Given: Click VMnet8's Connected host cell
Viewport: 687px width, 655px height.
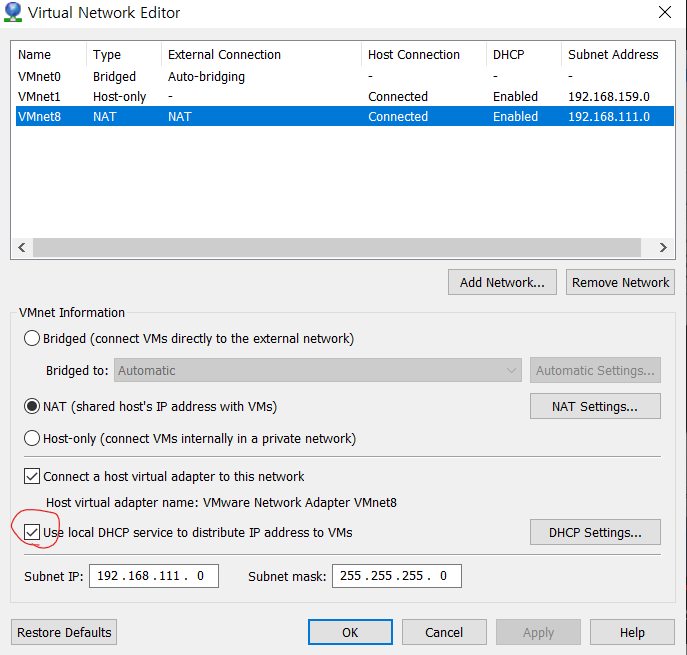Looking at the screenshot, I should point(398,117).
